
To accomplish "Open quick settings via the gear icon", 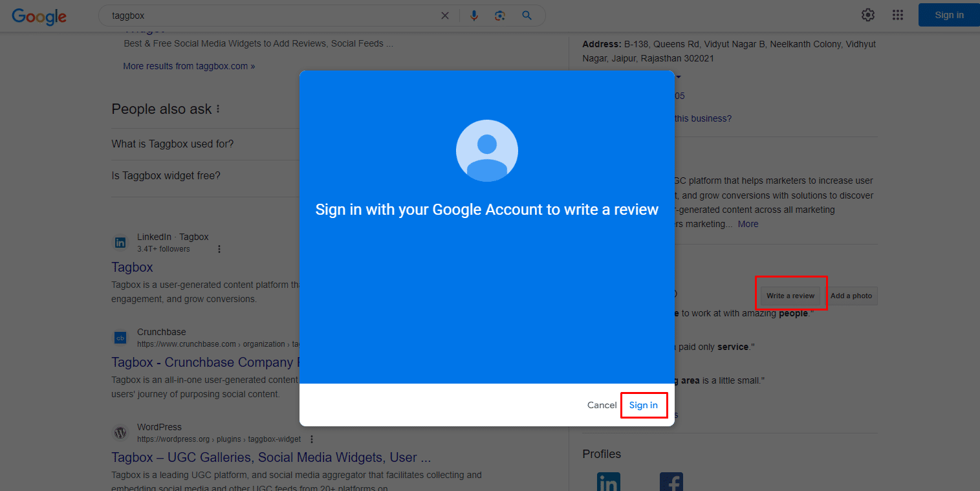I will click(867, 14).
